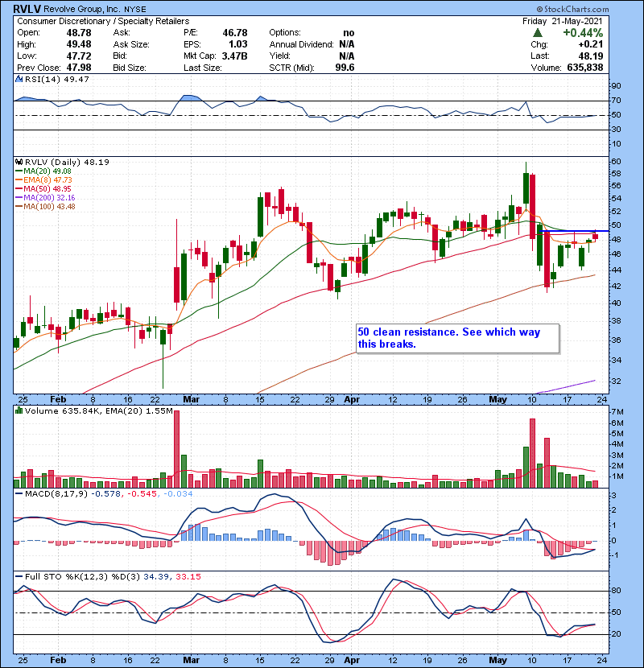
Task: Click the RVLV (Daily) 48.19 chart label
Action: (x=68, y=162)
